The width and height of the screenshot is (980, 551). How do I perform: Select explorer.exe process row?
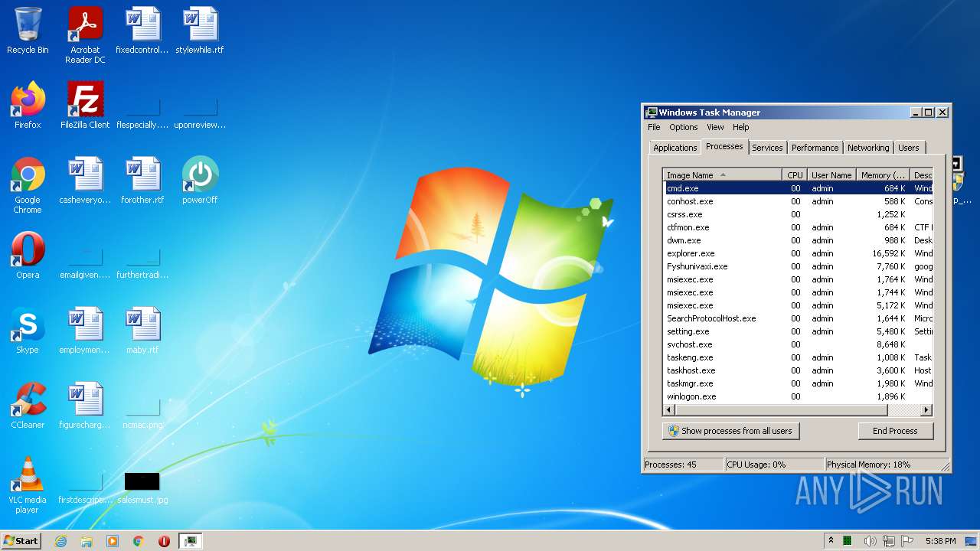798,253
